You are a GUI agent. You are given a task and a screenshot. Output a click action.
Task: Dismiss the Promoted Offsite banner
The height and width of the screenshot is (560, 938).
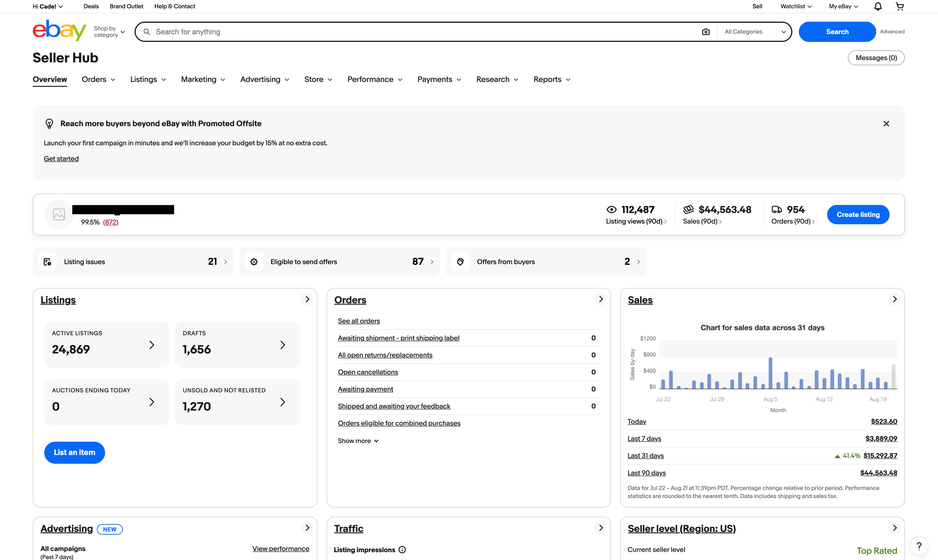[886, 124]
